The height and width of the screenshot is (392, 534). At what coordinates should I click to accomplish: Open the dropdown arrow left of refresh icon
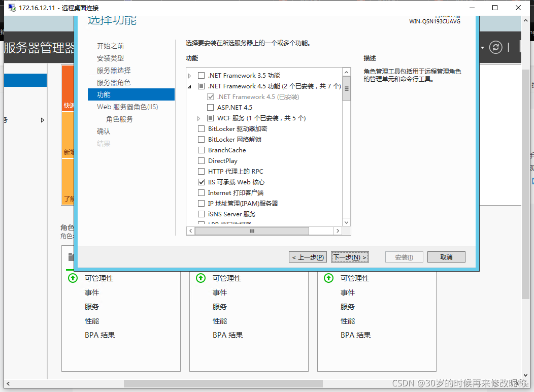[482, 48]
